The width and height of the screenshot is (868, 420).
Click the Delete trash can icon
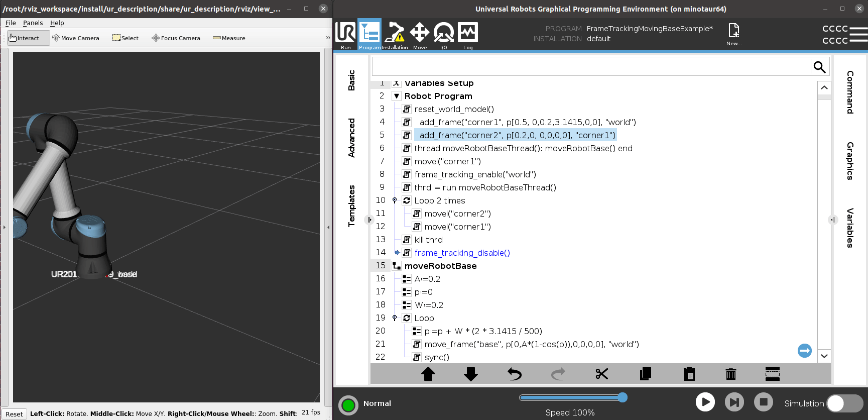pyautogui.click(x=730, y=374)
